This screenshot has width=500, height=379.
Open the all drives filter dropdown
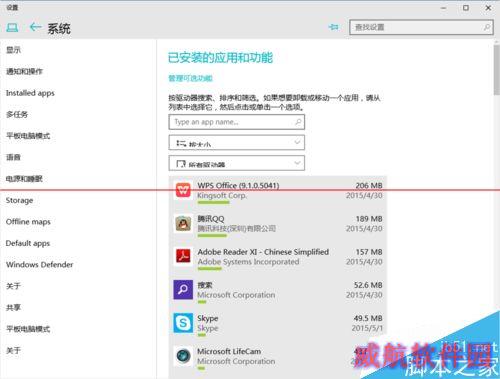point(237,163)
